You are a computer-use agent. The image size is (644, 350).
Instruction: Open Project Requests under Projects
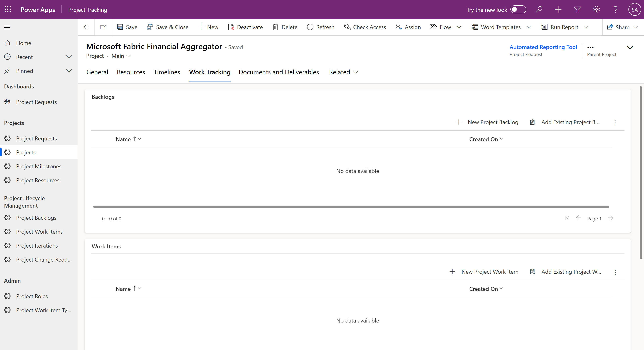point(39,138)
